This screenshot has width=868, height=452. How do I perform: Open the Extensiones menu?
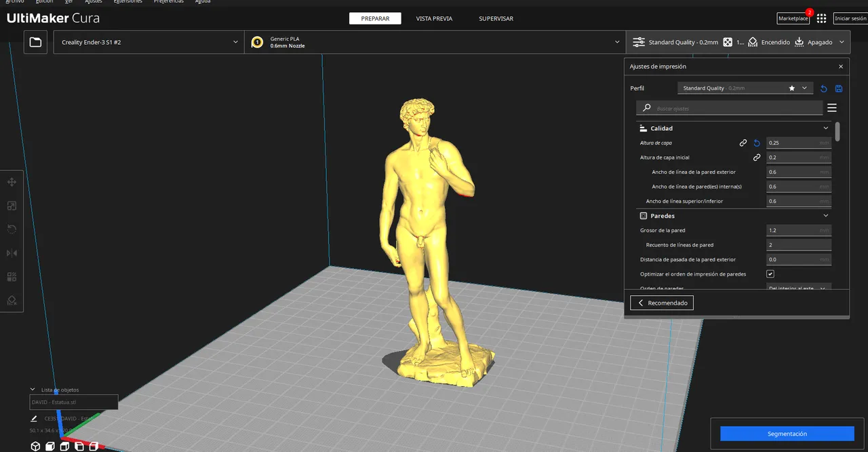128,2
